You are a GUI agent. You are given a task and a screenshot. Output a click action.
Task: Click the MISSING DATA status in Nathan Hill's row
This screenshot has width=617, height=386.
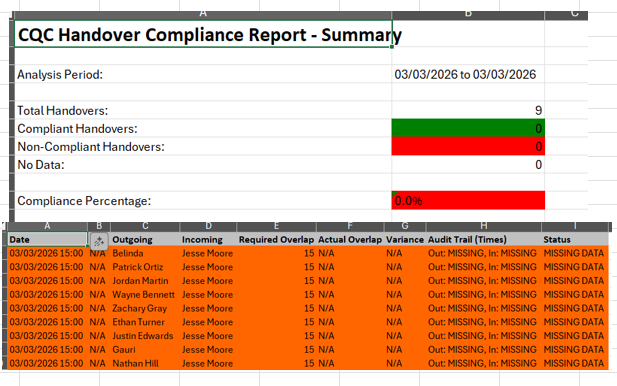pyautogui.click(x=575, y=363)
